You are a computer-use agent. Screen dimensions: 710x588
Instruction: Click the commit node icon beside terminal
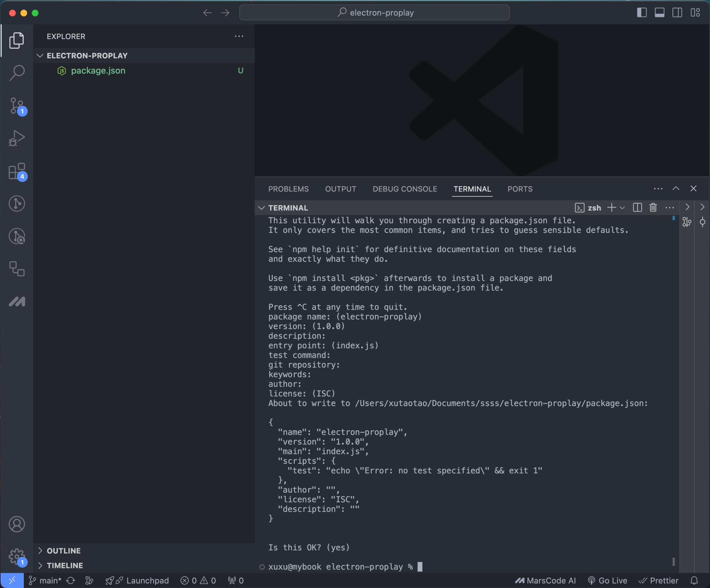pos(702,222)
